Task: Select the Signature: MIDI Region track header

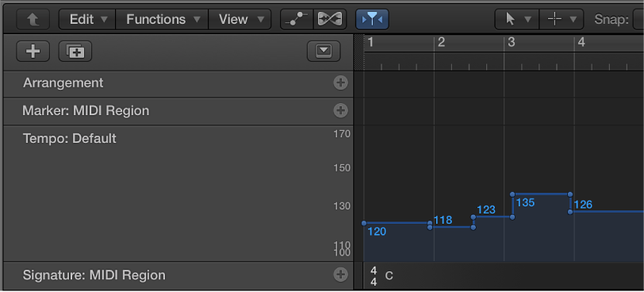Action: (x=178, y=275)
